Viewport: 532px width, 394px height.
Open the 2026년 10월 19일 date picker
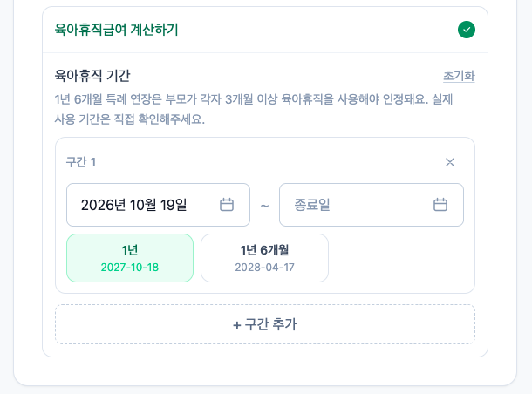tap(158, 205)
